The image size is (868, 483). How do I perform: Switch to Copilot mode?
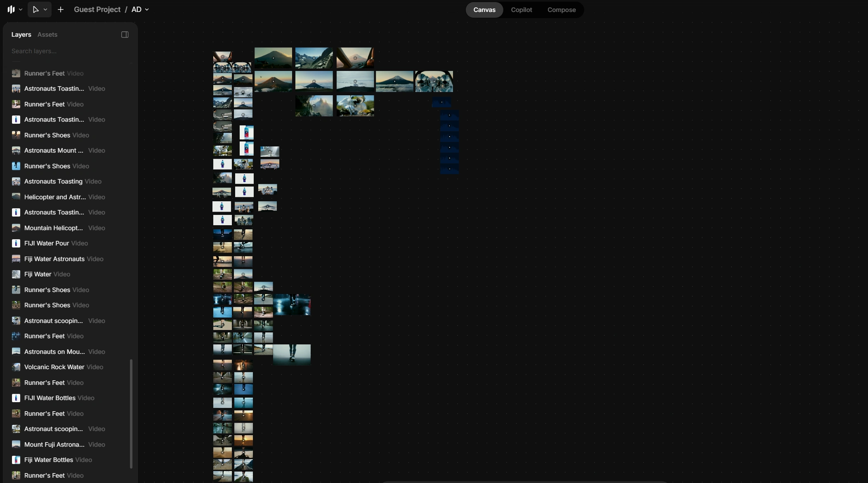click(x=521, y=10)
